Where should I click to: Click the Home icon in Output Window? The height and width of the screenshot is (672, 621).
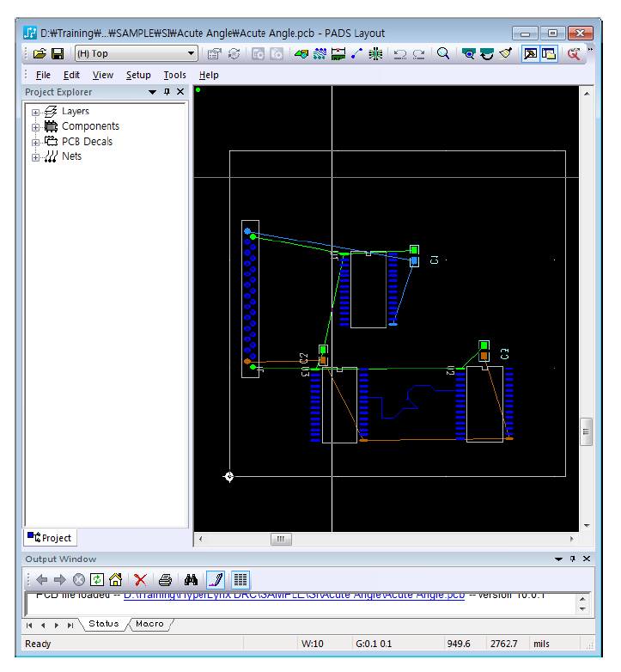coord(116,580)
